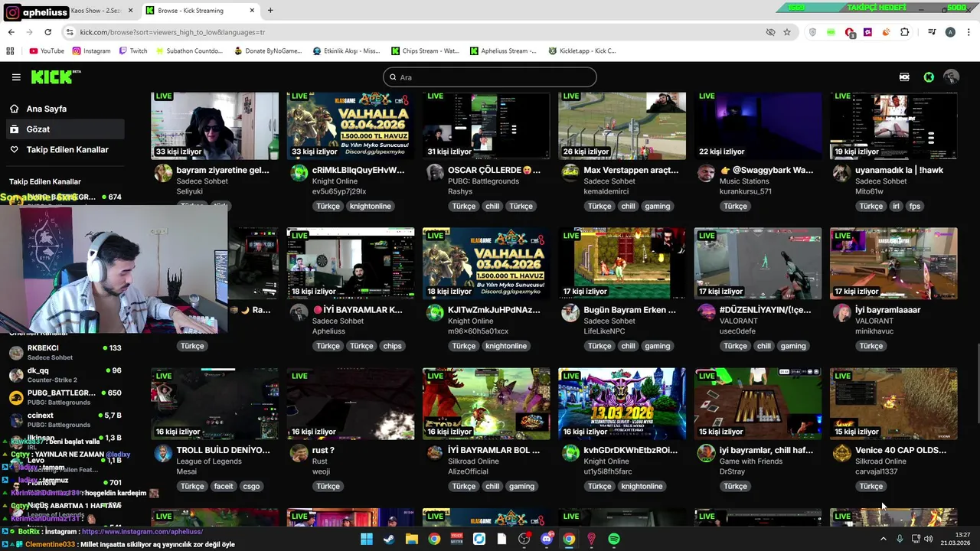Click the Silkroad Online category under AlizeOfficial
Image resolution: width=980 pixels, height=551 pixels.
point(473,461)
